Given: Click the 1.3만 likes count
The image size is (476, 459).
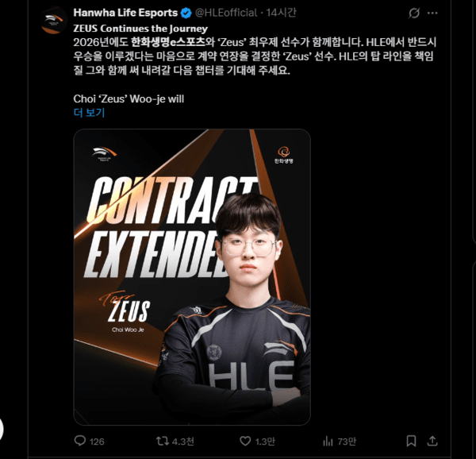Looking at the screenshot, I should [265, 442].
